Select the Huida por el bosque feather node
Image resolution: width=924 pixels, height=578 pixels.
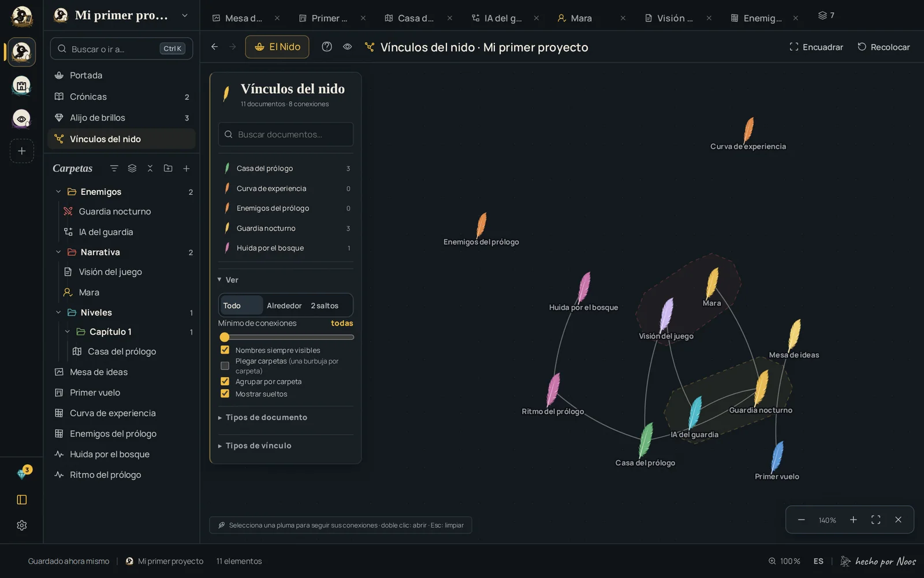584,287
